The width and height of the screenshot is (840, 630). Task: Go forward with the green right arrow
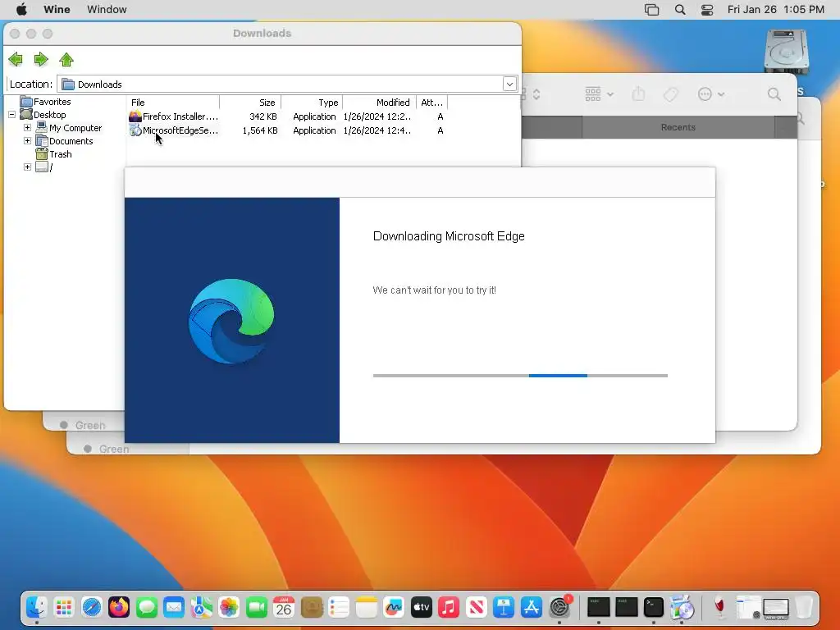point(41,59)
